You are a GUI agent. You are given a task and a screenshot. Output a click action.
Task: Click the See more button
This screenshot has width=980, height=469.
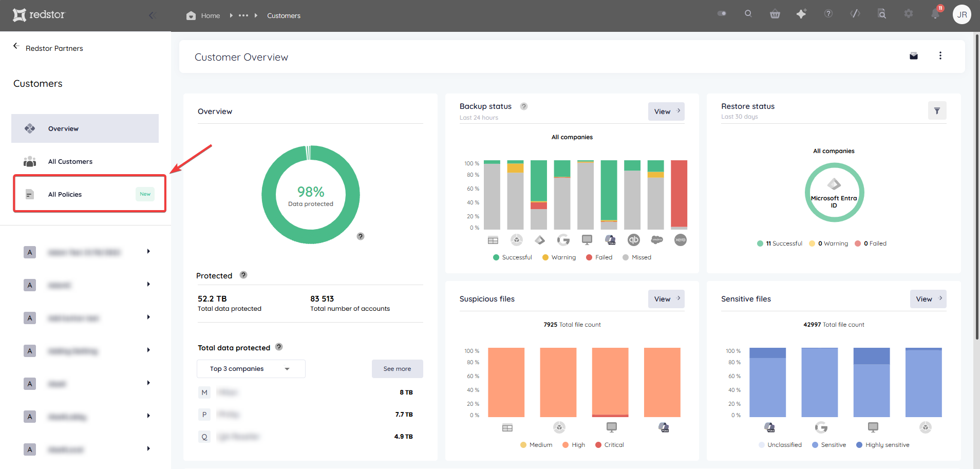(x=397, y=369)
